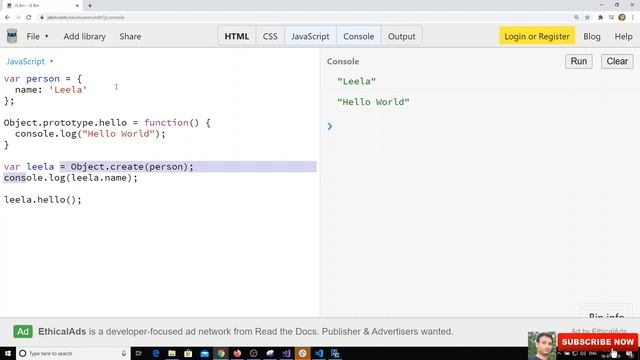Image resolution: width=640 pixels, height=360 pixels.
Task: Go back with browser back arrow
Action: pyautogui.click(x=7, y=17)
